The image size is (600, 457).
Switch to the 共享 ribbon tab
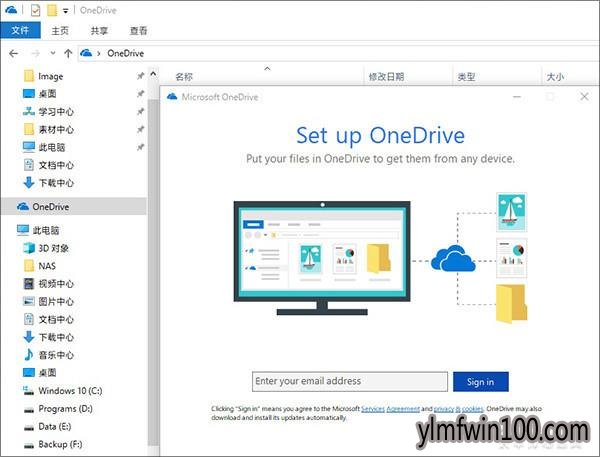click(x=99, y=31)
